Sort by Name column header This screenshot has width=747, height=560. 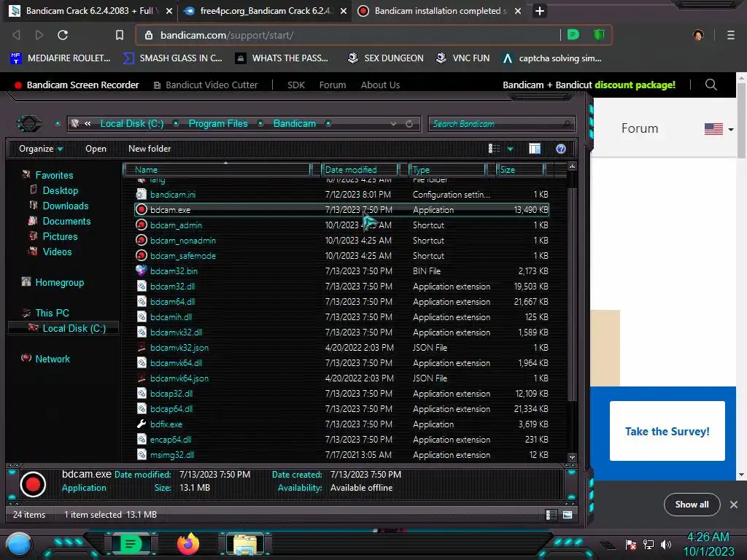point(217,169)
